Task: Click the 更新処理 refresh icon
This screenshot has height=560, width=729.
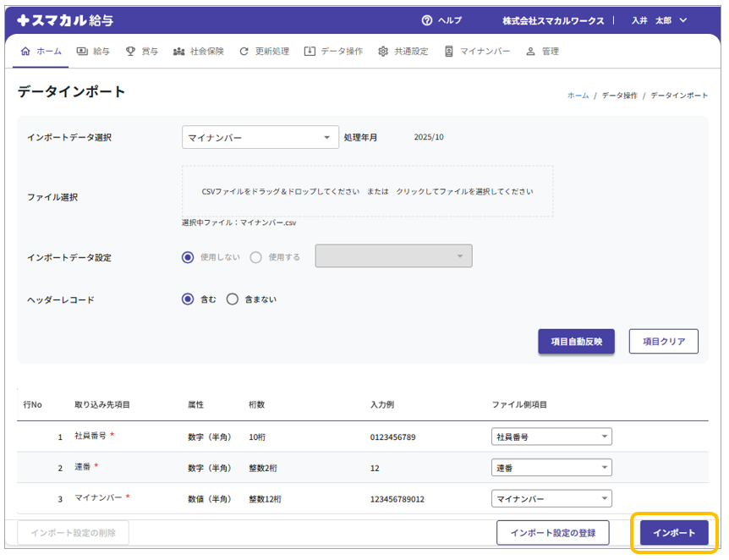Action: tap(244, 52)
